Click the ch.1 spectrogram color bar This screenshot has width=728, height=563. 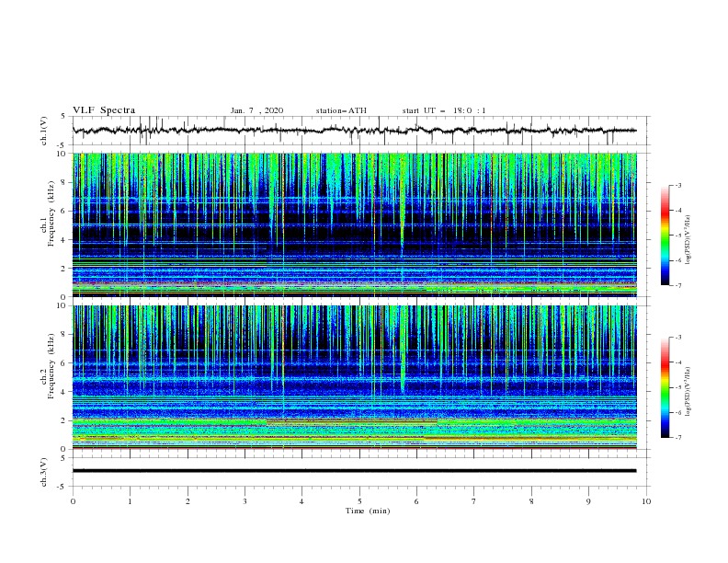(665, 235)
